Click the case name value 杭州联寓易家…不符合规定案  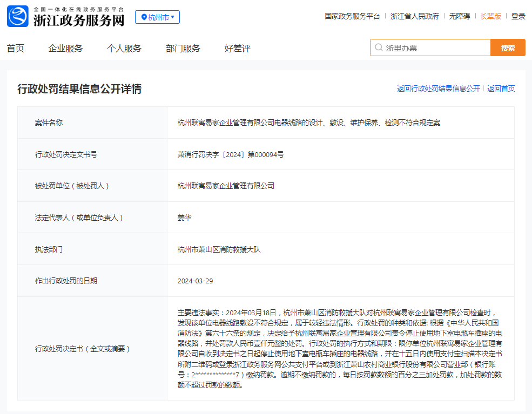pos(309,123)
